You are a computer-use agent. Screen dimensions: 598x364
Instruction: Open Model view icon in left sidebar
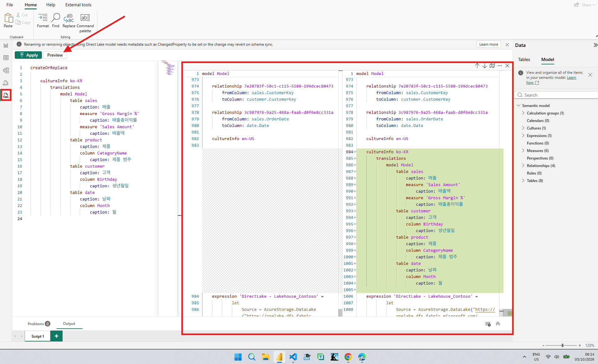(6, 70)
